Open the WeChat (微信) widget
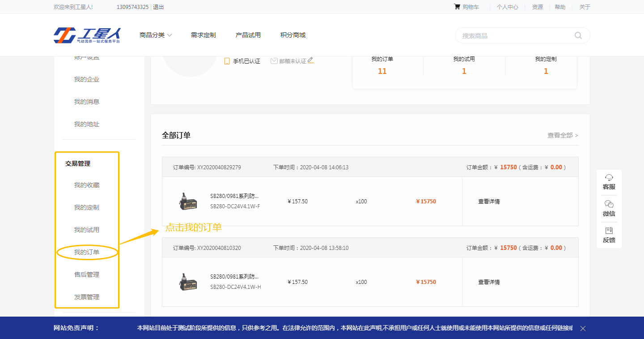Image resolution: width=644 pixels, height=339 pixels. (609, 209)
